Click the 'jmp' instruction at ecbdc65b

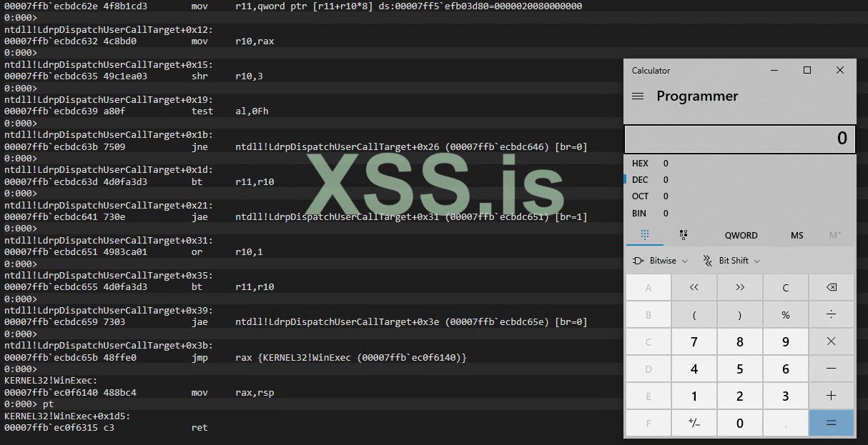[x=235, y=357]
